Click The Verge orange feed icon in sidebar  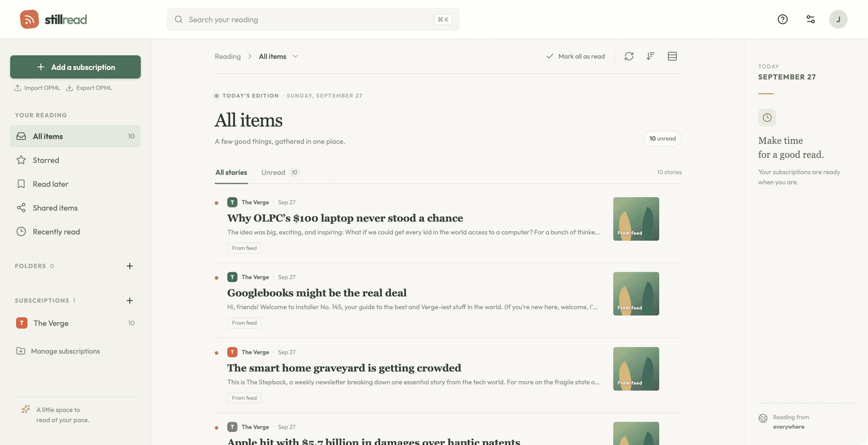22,323
